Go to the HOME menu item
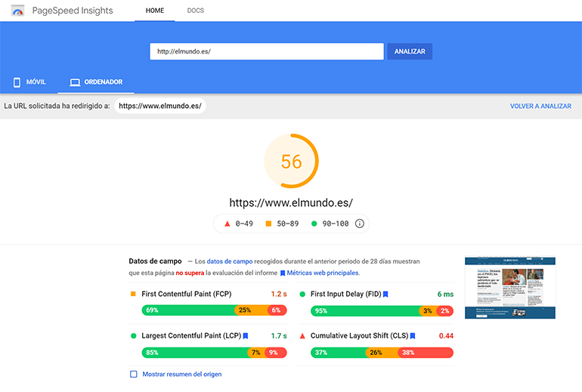The width and height of the screenshot is (582, 392). click(x=154, y=11)
